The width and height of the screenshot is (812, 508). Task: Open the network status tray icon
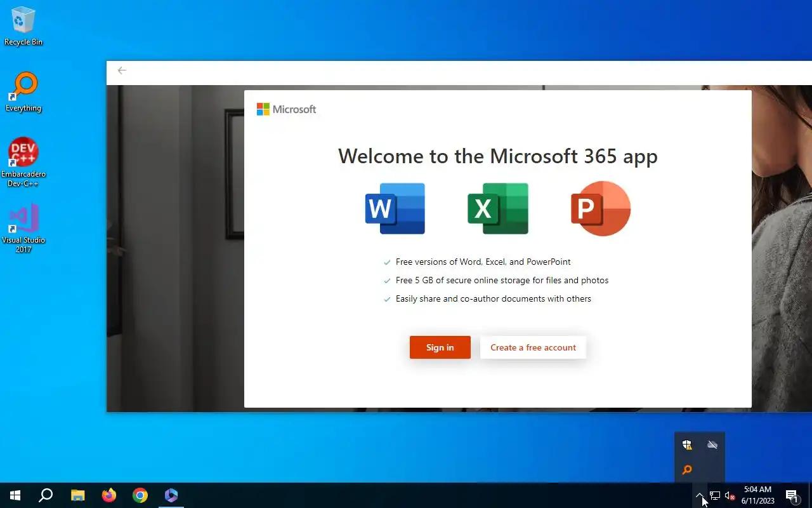(x=715, y=495)
